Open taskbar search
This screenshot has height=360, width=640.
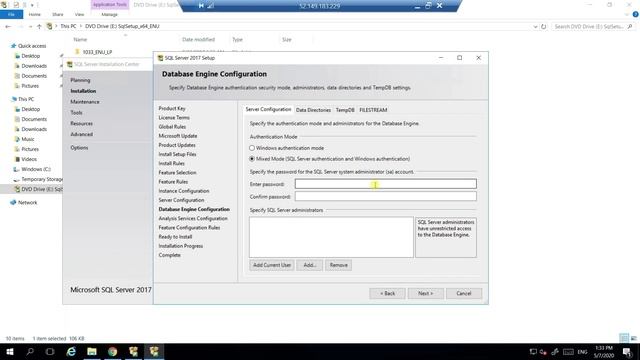click(x=30, y=351)
